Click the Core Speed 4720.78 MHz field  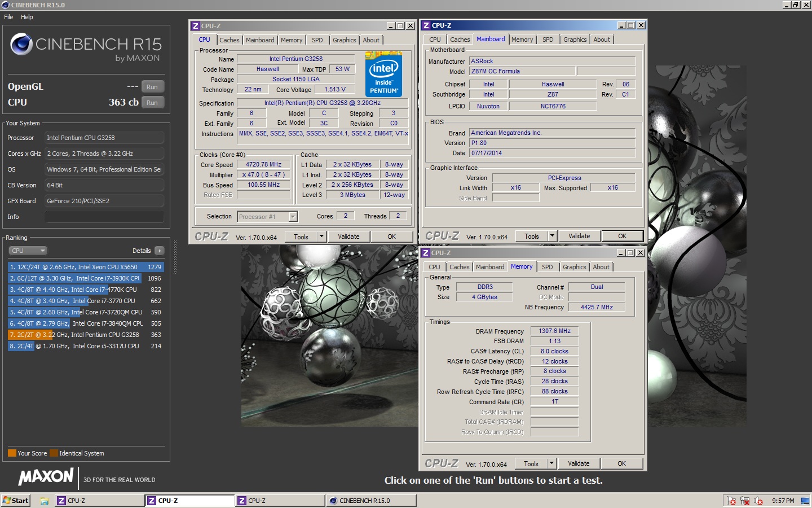(x=263, y=165)
